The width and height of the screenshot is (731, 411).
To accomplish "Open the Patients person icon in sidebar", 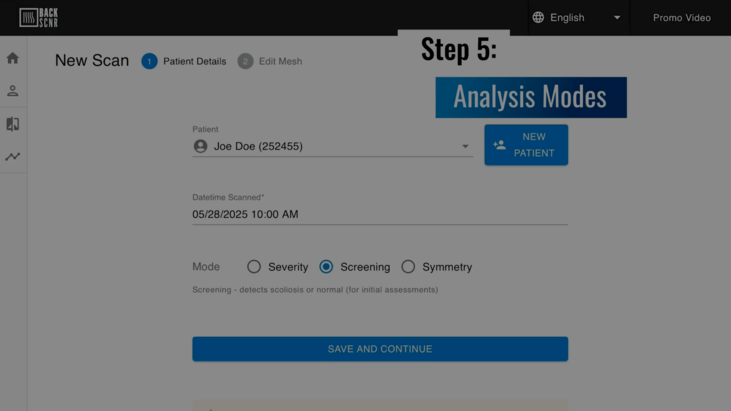I will [x=13, y=91].
